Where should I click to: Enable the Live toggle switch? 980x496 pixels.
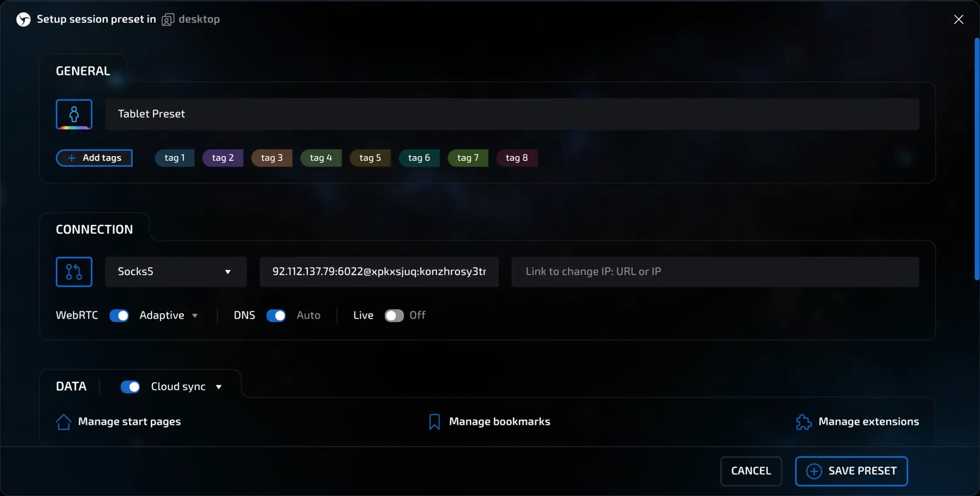(x=394, y=315)
